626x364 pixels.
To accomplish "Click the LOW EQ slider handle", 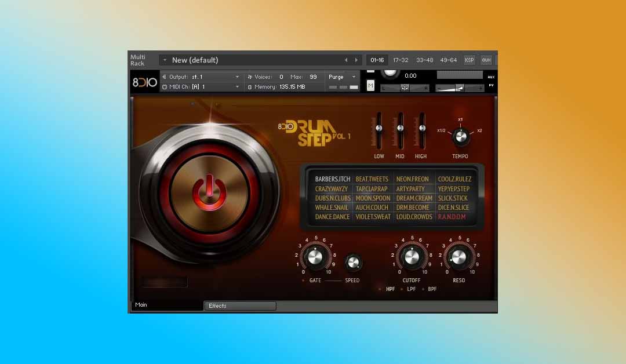I will tap(379, 128).
